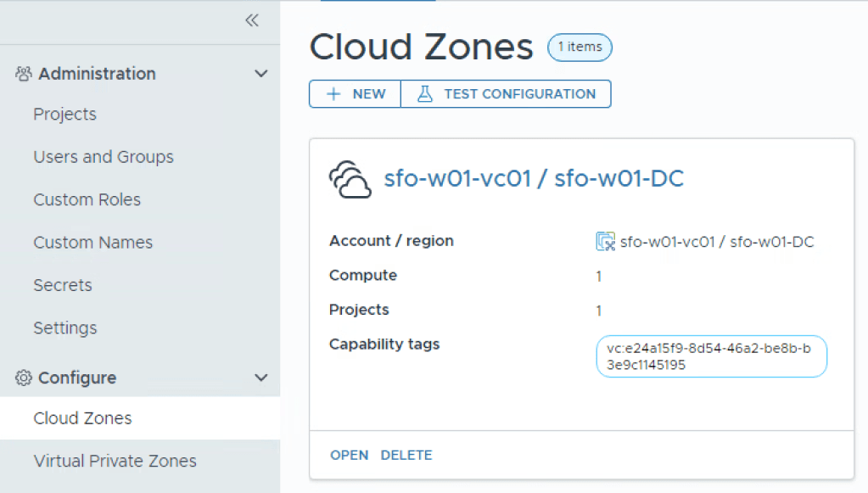Click the cloud icon on zone card

(x=350, y=179)
